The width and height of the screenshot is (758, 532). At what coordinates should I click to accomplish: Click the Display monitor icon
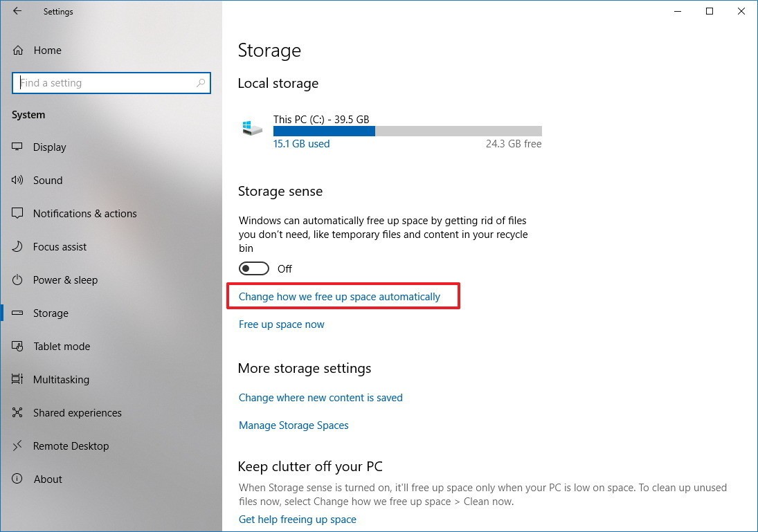(x=18, y=147)
